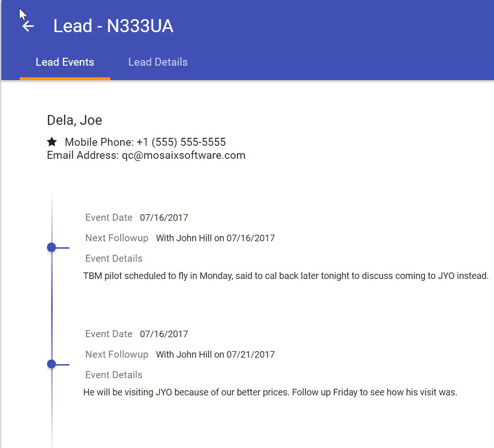Image resolution: width=494 pixels, height=448 pixels.
Task: Click followup text With John Hill on 07/16/2017
Action: point(215,238)
